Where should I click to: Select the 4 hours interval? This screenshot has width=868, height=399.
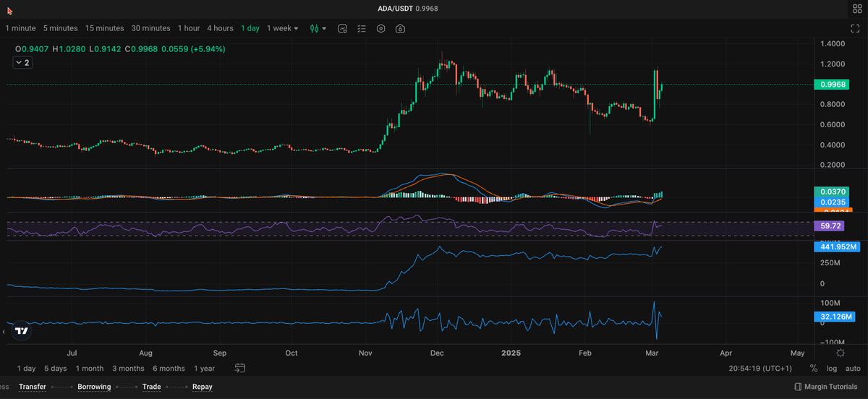pos(220,28)
